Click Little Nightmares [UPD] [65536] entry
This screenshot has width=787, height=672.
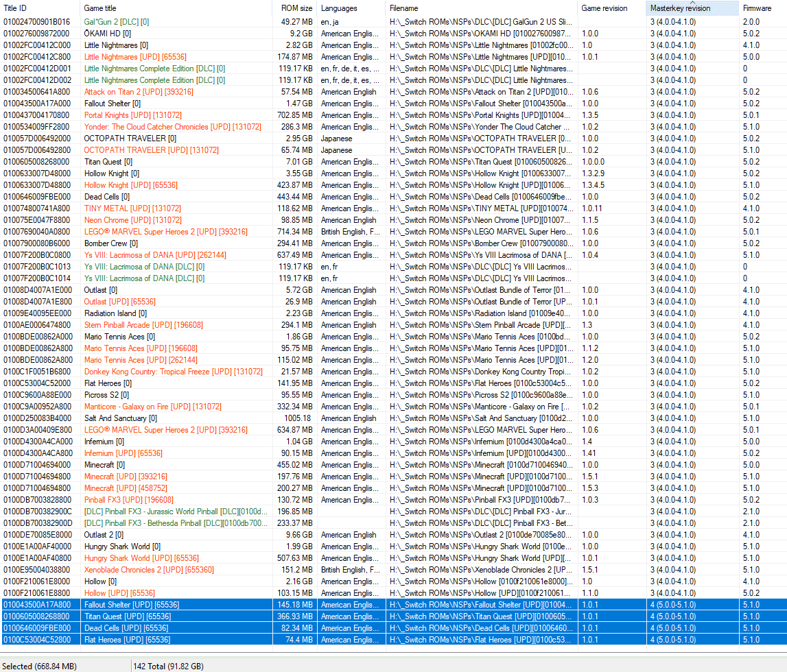point(135,57)
